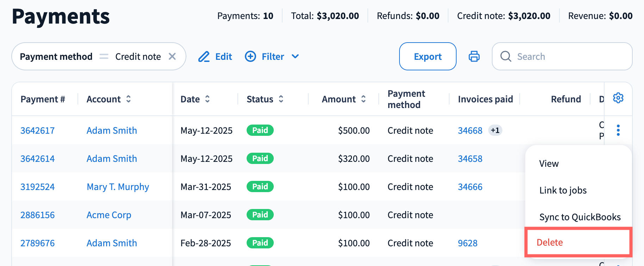
Task: Sort by the Amount column
Action: tap(364, 99)
